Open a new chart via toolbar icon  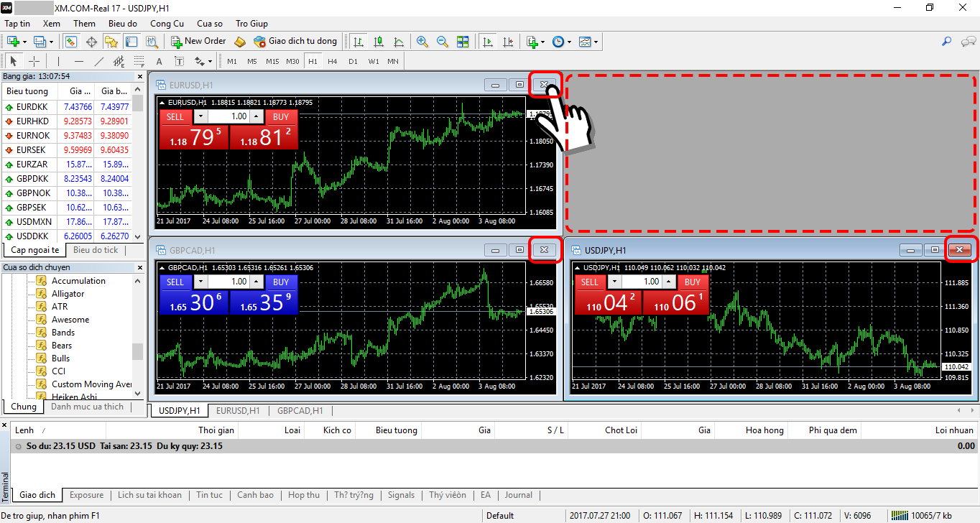[13, 42]
